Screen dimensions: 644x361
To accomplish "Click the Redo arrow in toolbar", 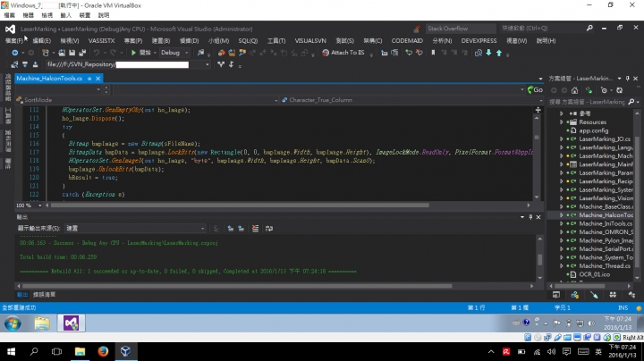I will pyautogui.click(x=113, y=53).
